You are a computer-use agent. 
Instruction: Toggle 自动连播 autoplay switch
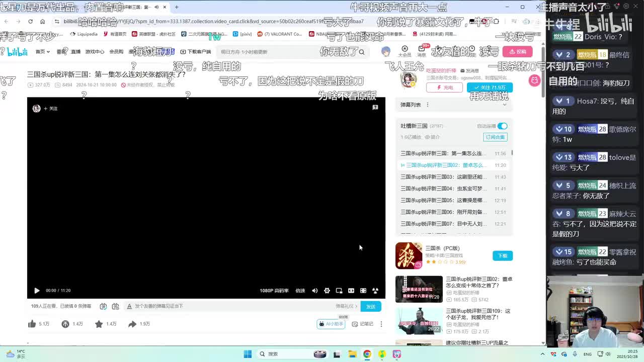click(x=502, y=126)
